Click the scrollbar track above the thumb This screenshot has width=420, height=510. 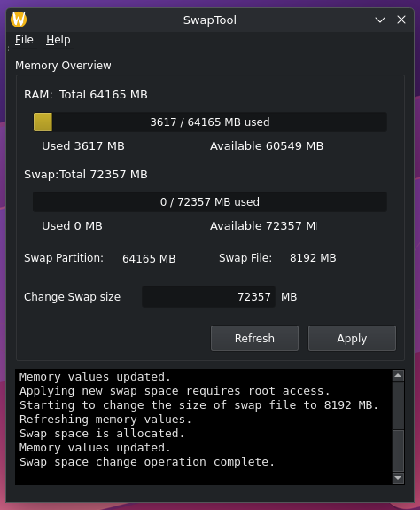[398, 406]
